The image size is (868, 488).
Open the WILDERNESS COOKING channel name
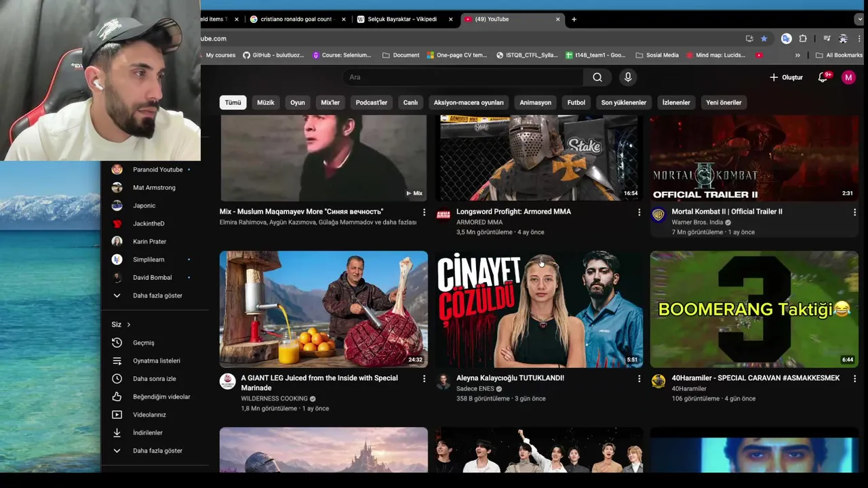click(x=274, y=399)
